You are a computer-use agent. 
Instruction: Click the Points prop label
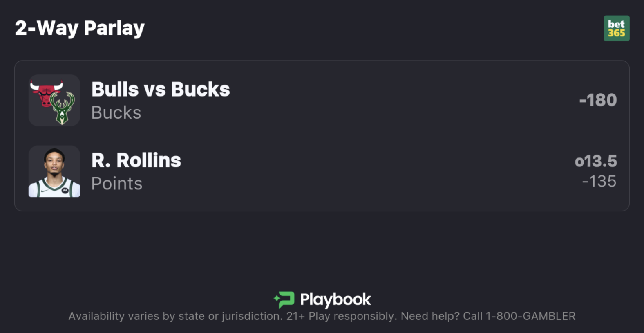tap(117, 183)
